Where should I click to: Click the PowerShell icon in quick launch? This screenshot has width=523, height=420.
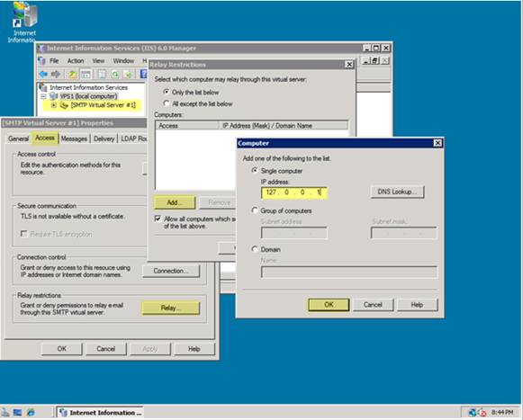[17, 412]
